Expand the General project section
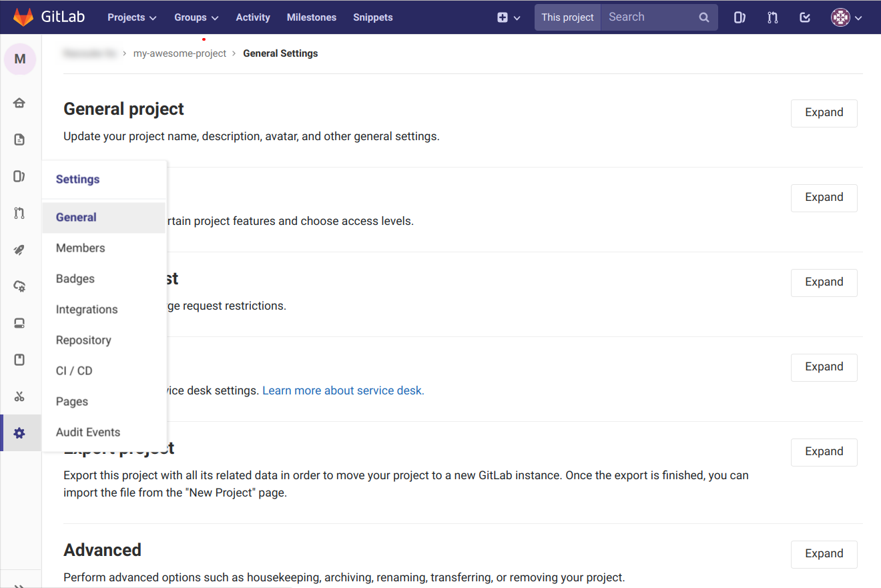This screenshot has height=588, width=881. (824, 112)
